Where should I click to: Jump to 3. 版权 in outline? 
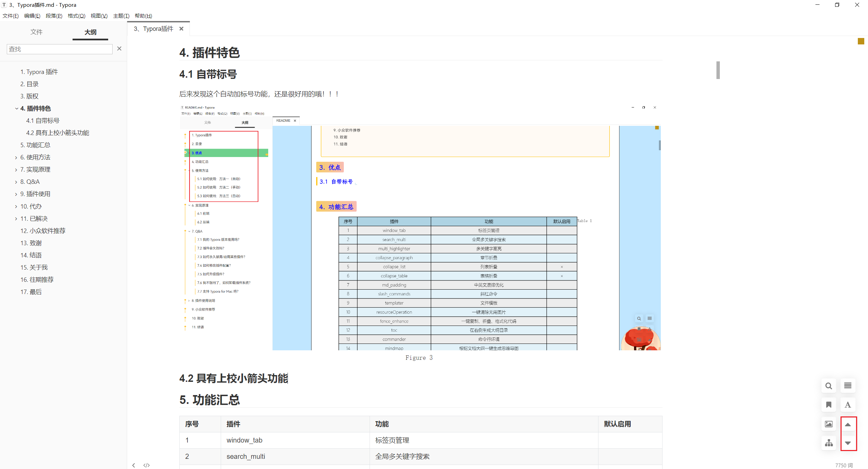29,96
